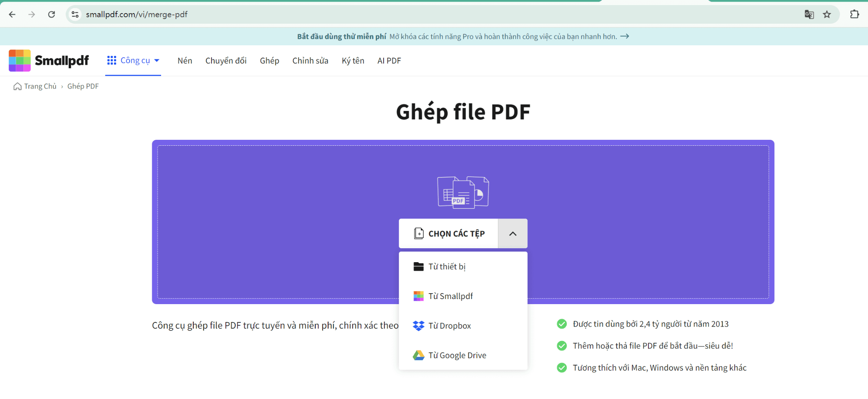Open Chỉnh sửa in the navigation
868x399 pixels.
point(310,61)
